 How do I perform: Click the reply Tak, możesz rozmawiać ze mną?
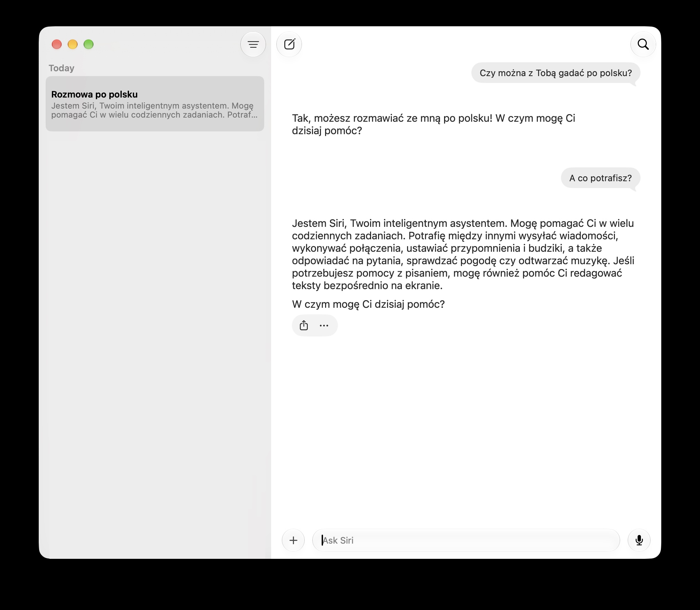(x=433, y=124)
